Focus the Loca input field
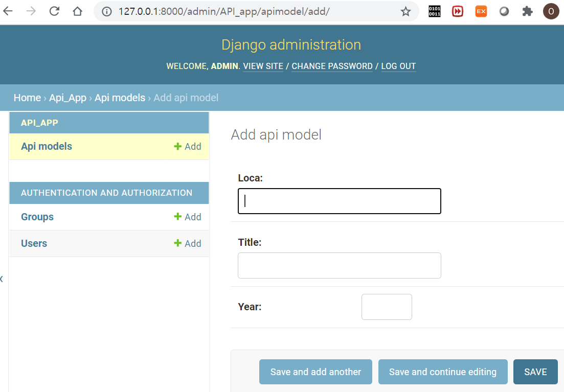The image size is (564, 392). tap(339, 201)
